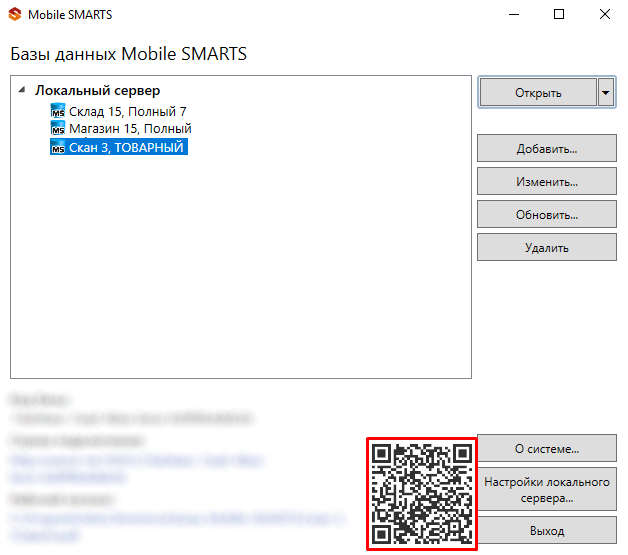Screen dimensions: 628x555
Task: Click the Mobile SMARTS logo in title bar
Action: point(15,14)
